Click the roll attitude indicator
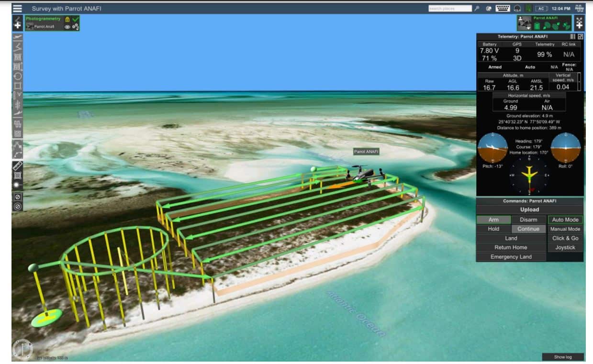Viewport: 593px width, 364px height. click(566, 148)
